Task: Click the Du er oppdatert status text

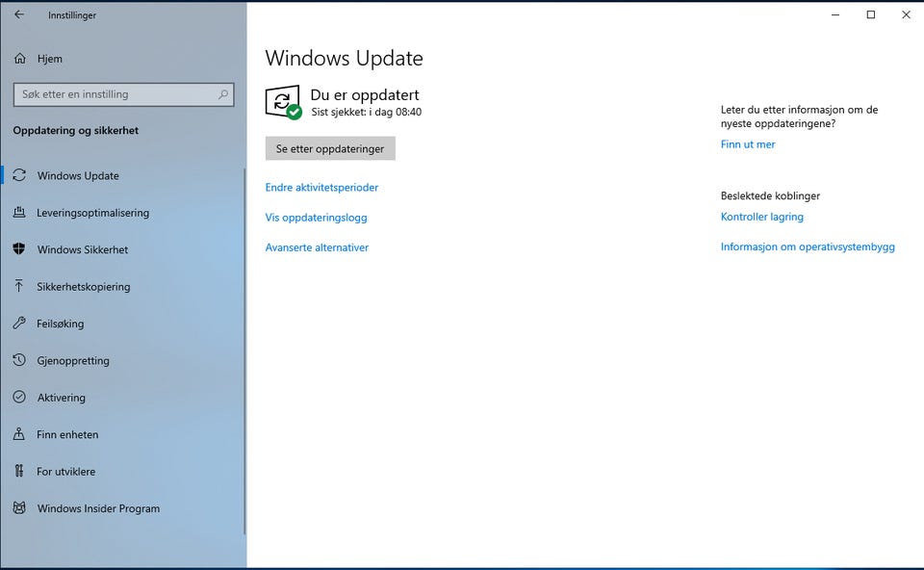Action: [x=365, y=94]
